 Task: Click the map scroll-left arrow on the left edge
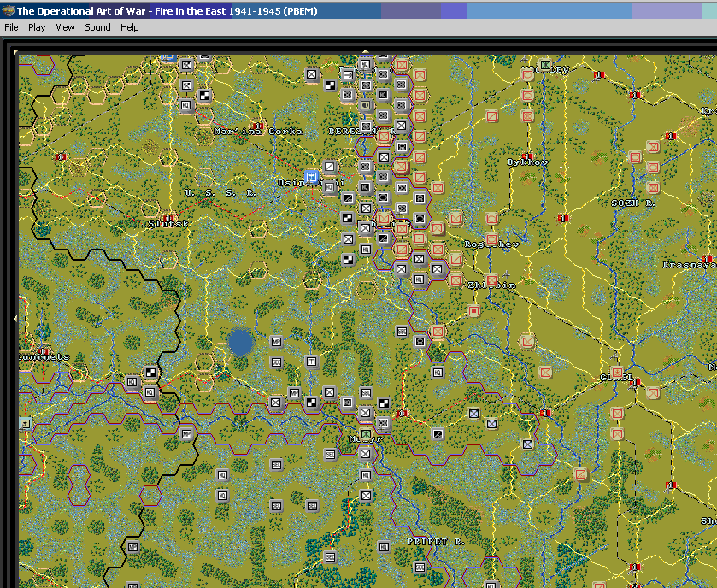15,318
